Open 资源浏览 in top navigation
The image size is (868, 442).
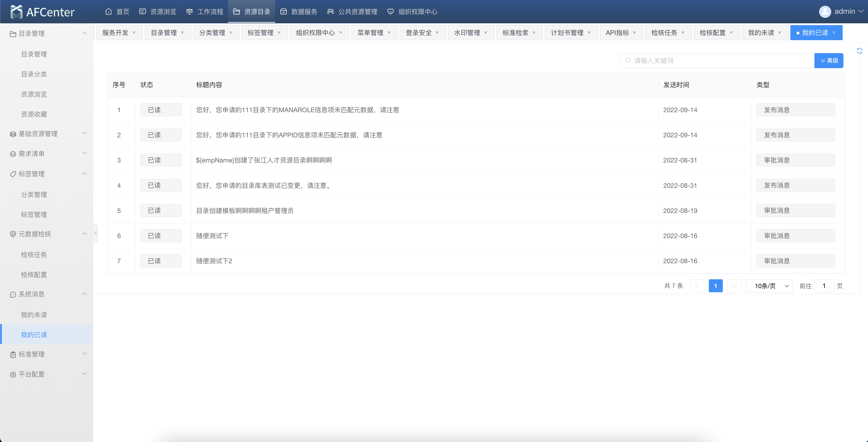[157, 12]
